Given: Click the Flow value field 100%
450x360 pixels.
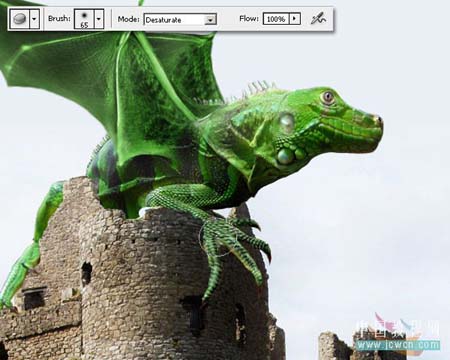Looking at the screenshot, I should point(276,19).
